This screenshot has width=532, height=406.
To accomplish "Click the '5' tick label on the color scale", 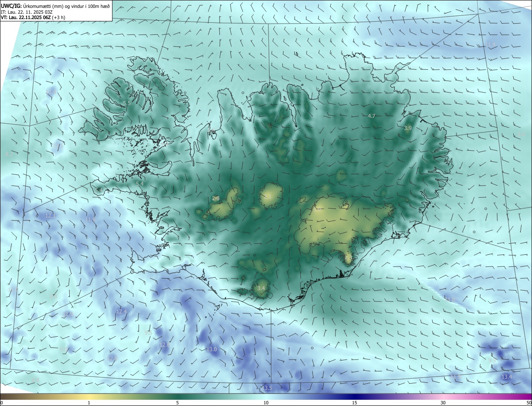I will [x=177, y=403].
